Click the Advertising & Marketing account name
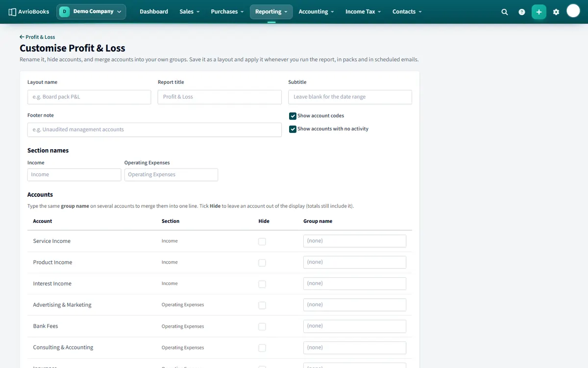The height and width of the screenshot is (368, 588). 62,305
